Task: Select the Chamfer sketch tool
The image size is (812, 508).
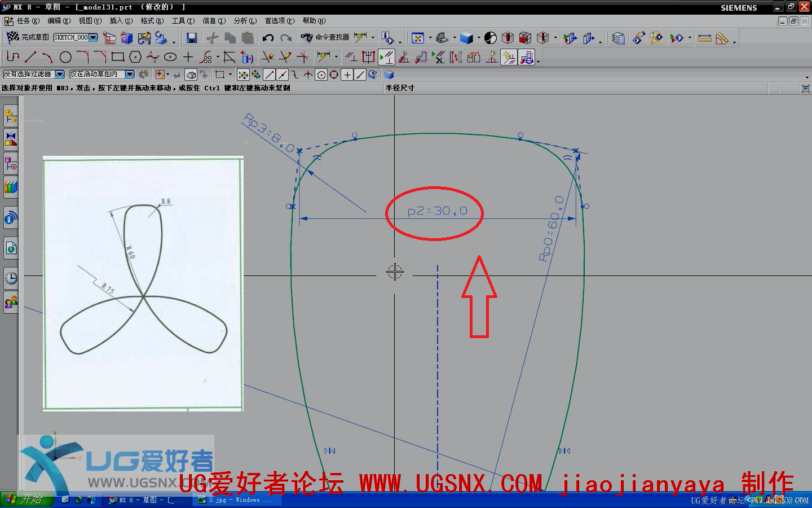Action: pos(100,57)
